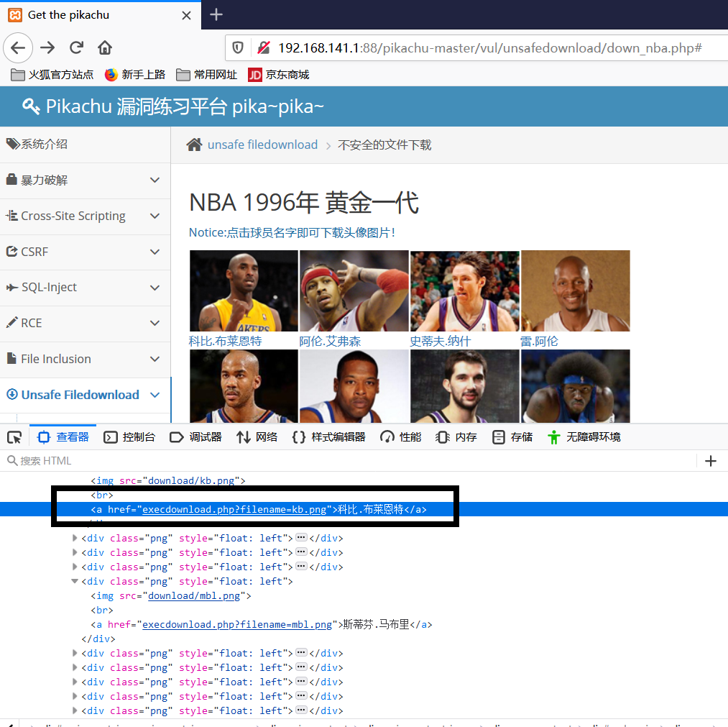Click execdownload.php?filename=kb.png href link
728x727 pixels.
(x=234, y=510)
